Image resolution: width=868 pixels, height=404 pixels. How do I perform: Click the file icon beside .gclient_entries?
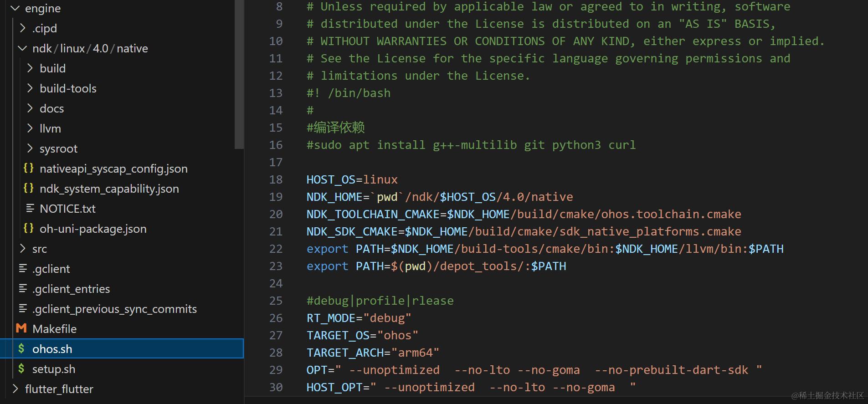[x=23, y=288]
